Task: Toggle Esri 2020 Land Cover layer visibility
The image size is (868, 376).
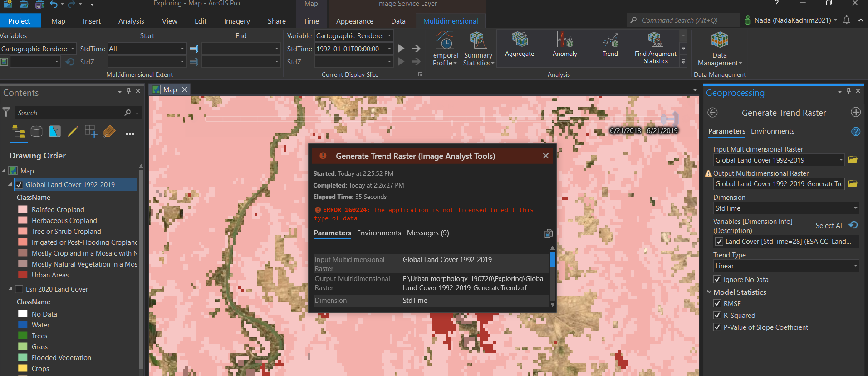Action: (19, 289)
